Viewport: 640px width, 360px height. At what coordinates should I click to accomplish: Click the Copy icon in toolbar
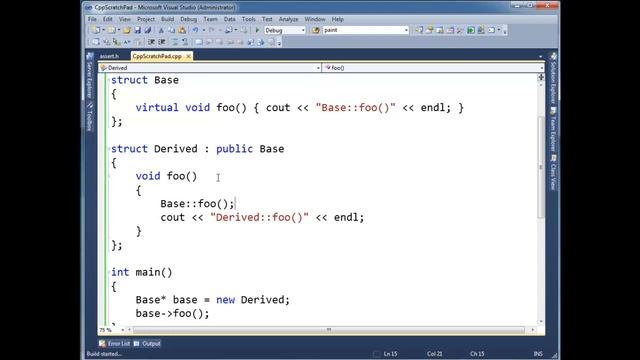[171, 30]
